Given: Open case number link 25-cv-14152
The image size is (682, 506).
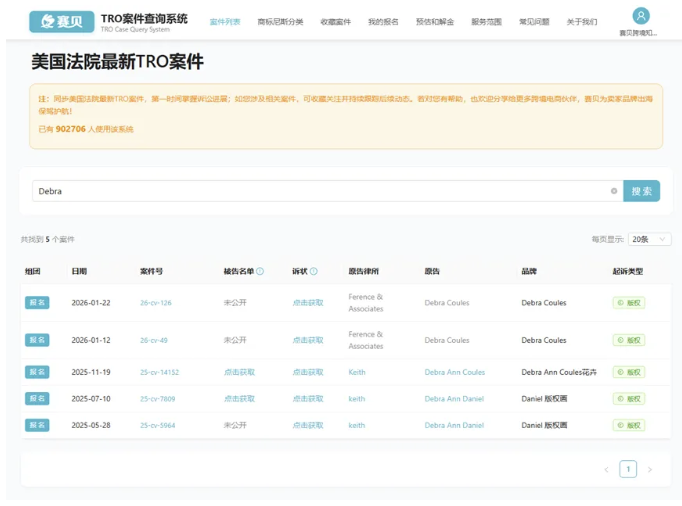Looking at the screenshot, I should click(159, 372).
